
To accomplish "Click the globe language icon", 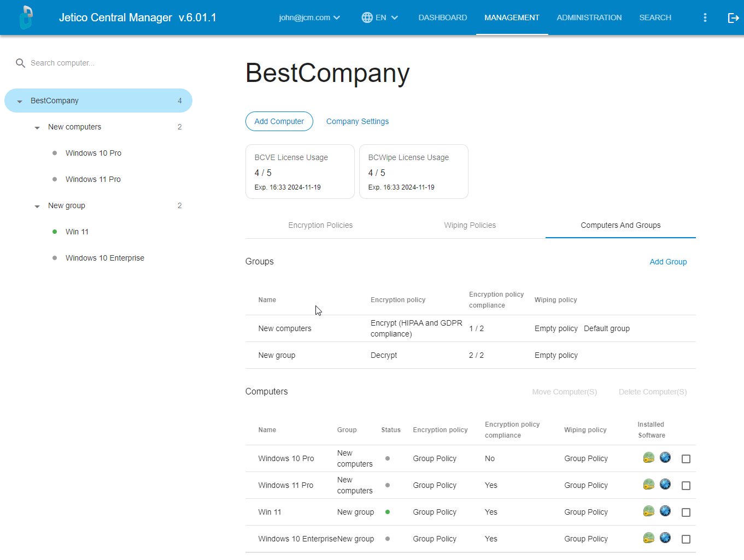I will (x=367, y=17).
